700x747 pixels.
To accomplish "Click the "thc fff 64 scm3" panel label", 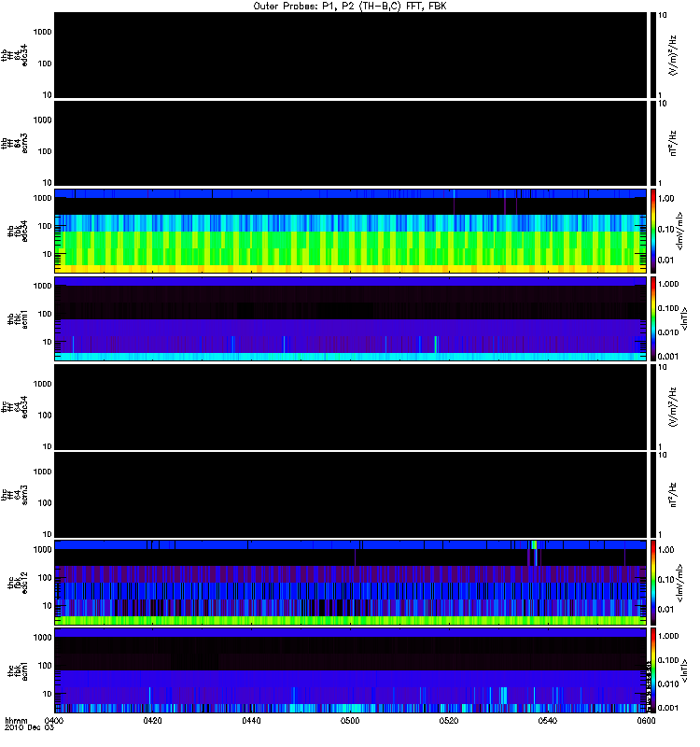I will [x=14, y=495].
